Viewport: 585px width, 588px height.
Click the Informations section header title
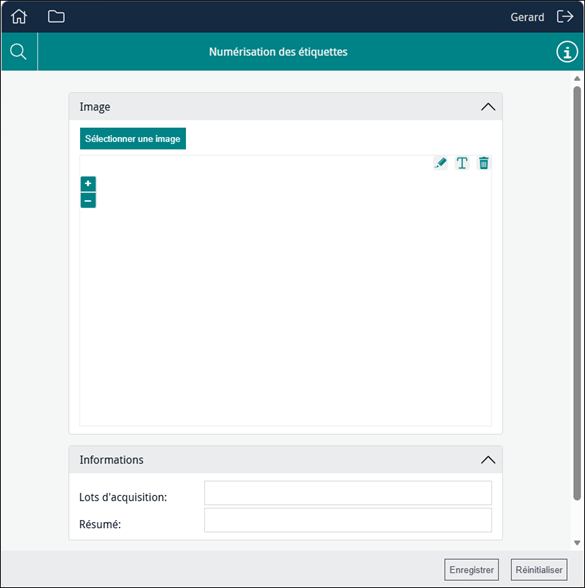111,460
